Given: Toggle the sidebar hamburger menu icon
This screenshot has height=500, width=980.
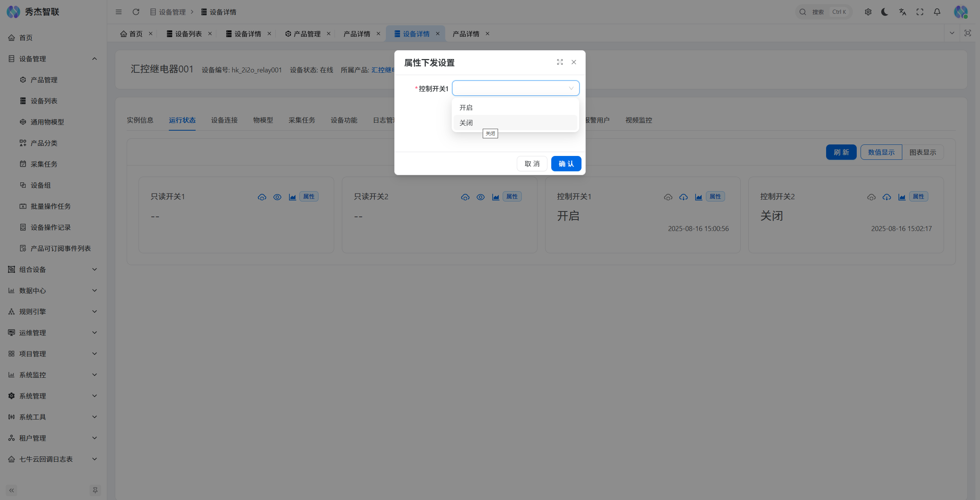Looking at the screenshot, I should pos(119,12).
